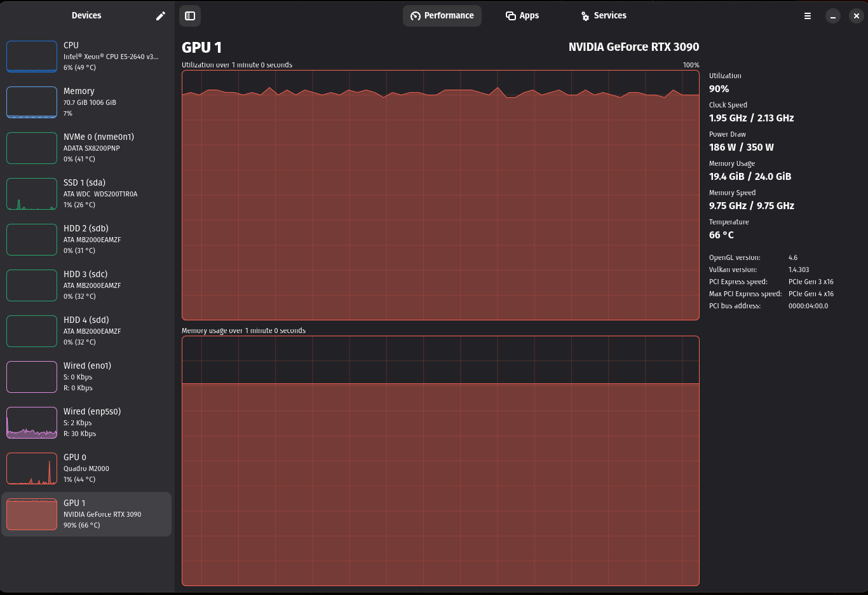
Task: Click PCI bus address '0000:04:00.0'
Action: click(808, 306)
